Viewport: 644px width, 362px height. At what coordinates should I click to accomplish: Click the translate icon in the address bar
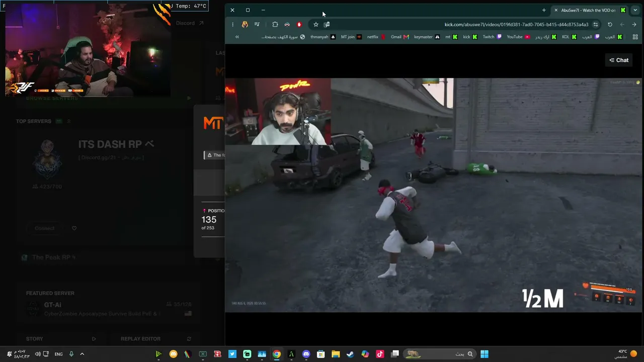327,24
